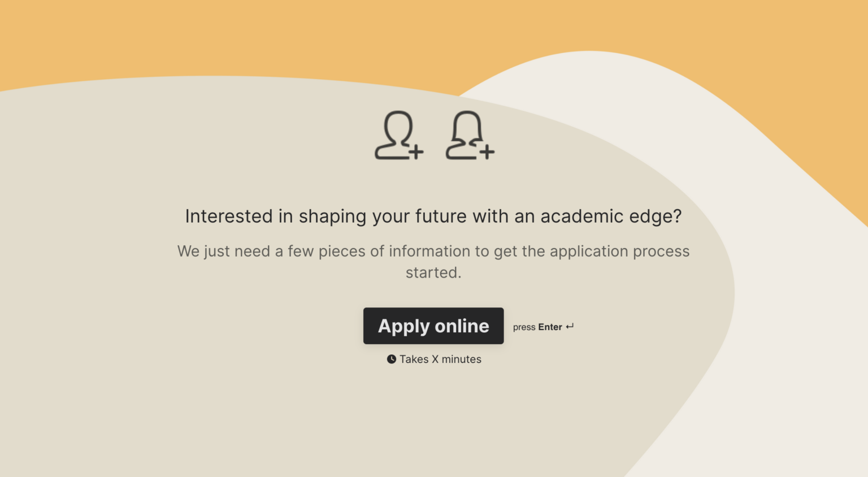Click the word started. in the description
The height and width of the screenshot is (477, 868).
(x=433, y=272)
